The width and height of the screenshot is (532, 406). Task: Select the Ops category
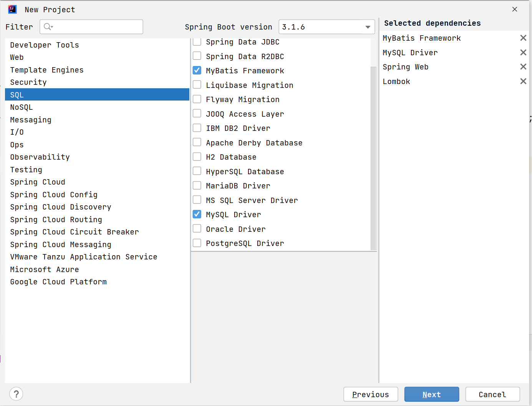tap(97, 145)
